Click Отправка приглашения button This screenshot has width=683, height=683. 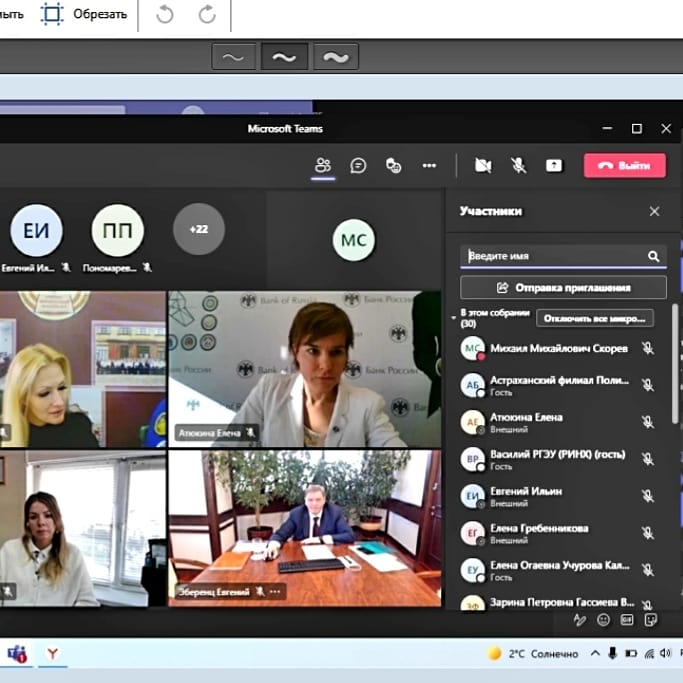563,287
